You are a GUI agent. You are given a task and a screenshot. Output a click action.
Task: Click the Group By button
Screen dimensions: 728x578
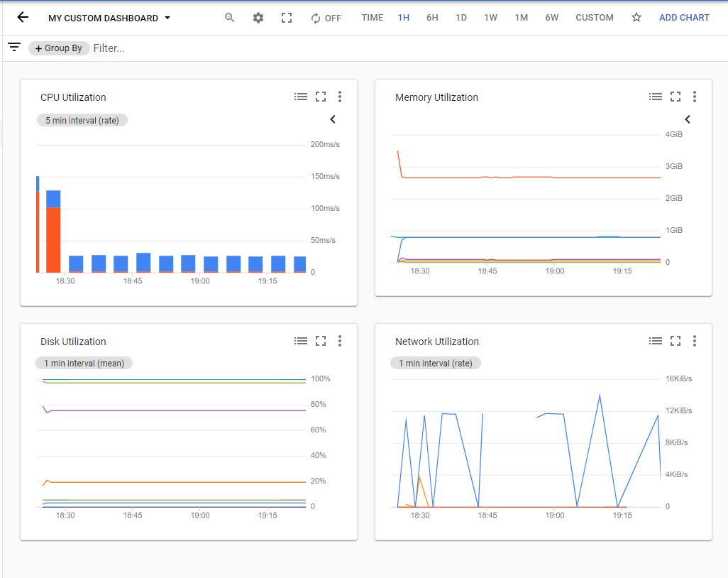click(58, 48)
